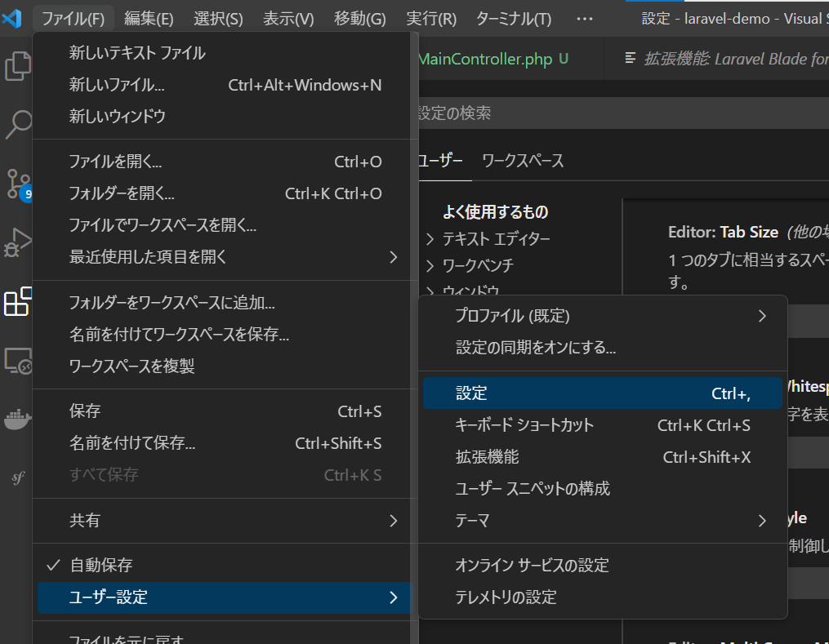Open the Extensions view icon
The height and width of the screenshot is (644, 829).
tap(17, 302)
